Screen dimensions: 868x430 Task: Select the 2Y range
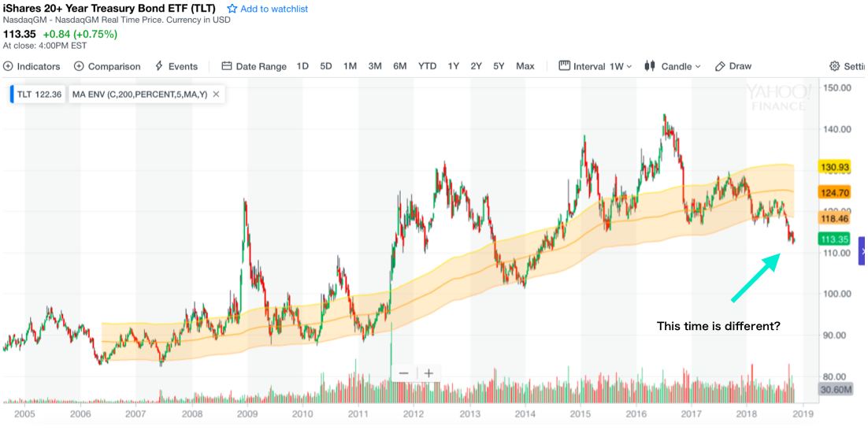coord(476,66)
